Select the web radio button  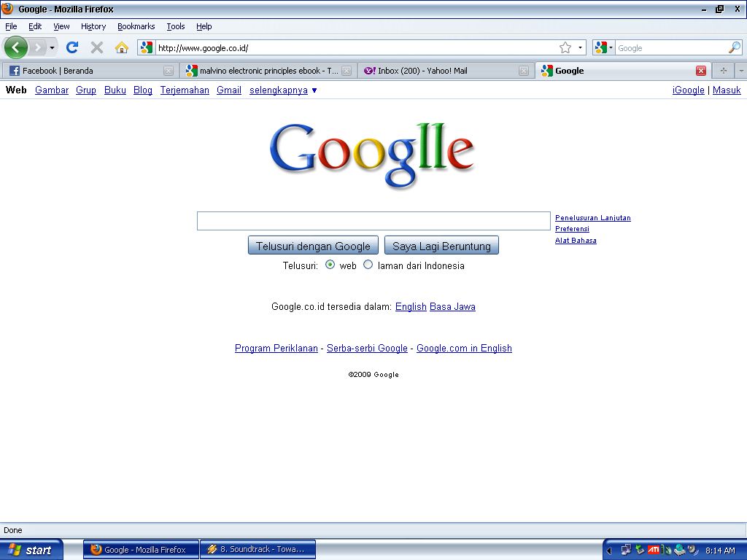[x=330, y=265]
